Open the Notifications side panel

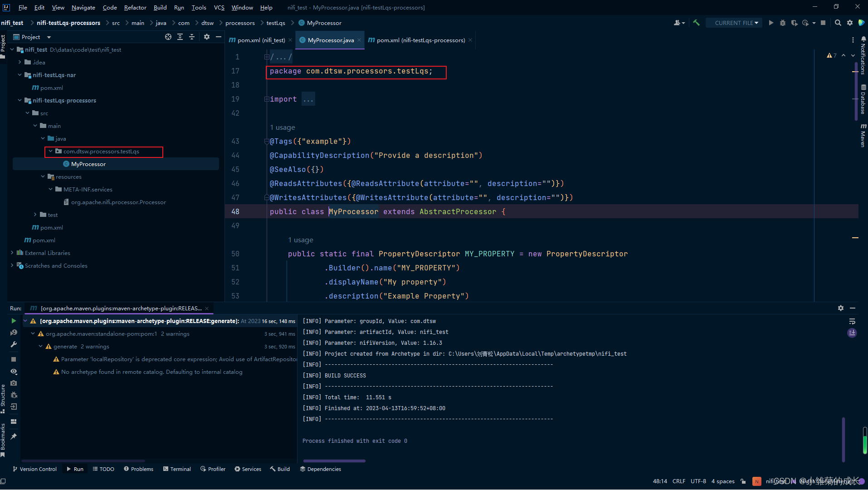click(x=863, y=55)
